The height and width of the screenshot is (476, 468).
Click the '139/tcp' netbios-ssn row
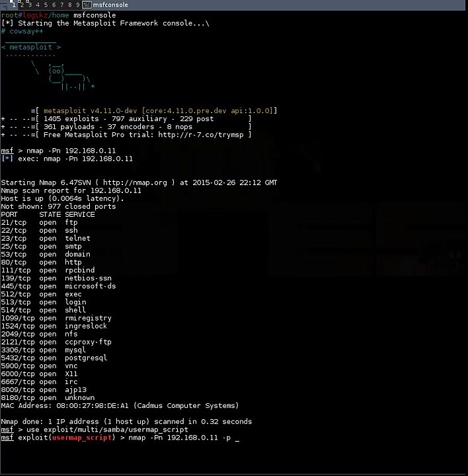56,278
